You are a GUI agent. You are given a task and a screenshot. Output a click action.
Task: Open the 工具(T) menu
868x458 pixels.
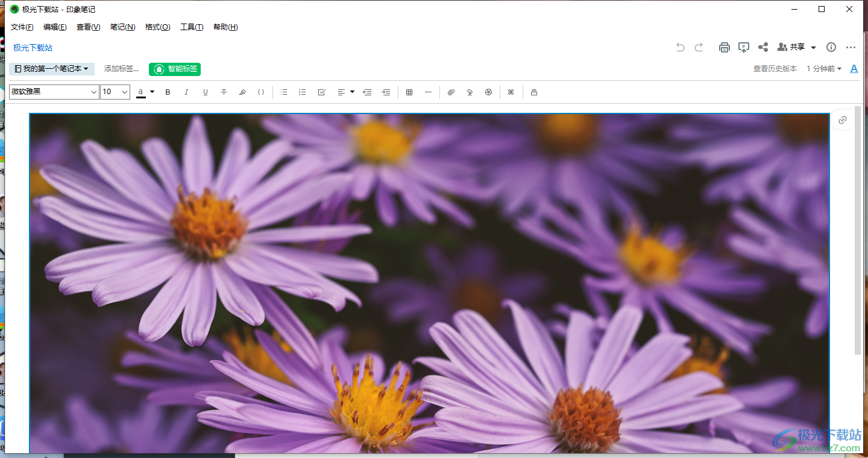[x=192, y=27]
